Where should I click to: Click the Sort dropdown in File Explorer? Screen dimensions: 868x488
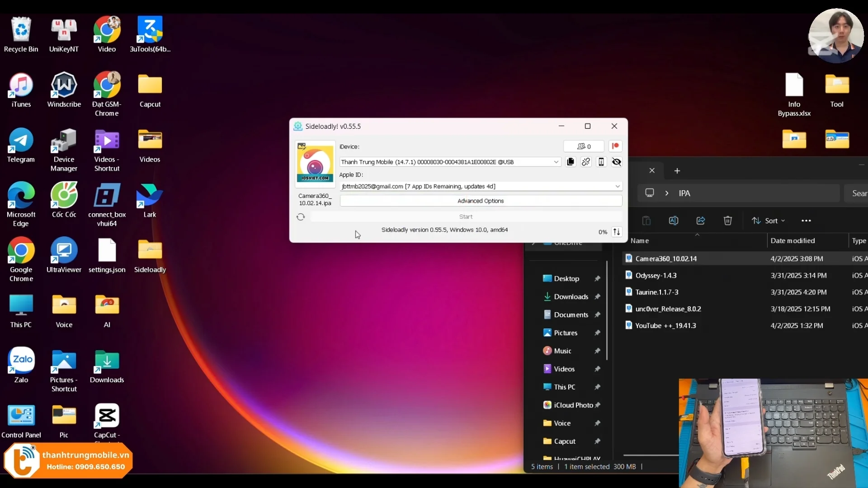(768, 221)
